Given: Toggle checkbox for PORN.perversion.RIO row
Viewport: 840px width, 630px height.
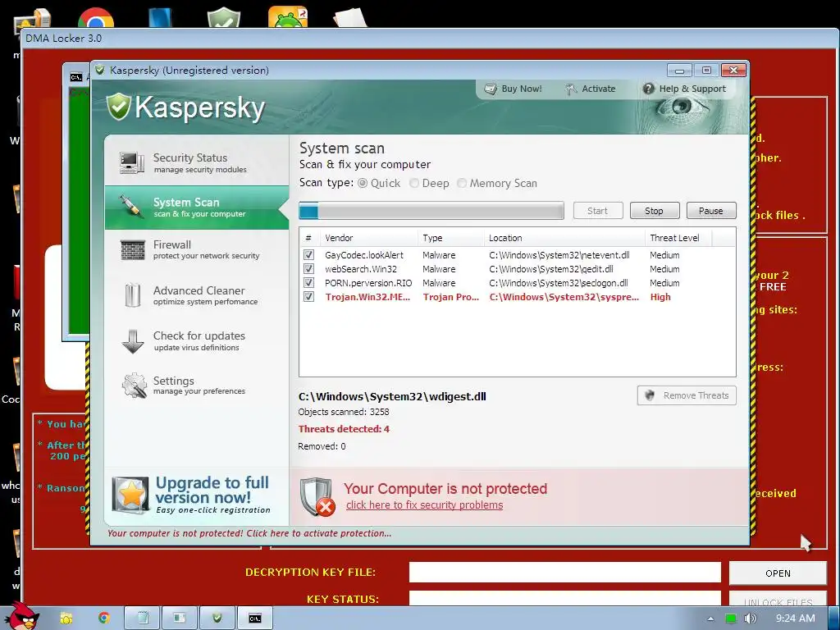Looking at the screenshot, I should (308, 283).
